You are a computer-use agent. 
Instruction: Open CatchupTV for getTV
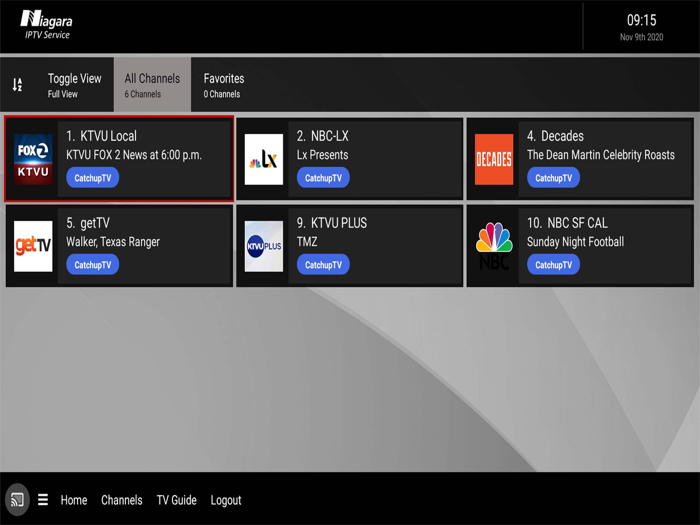[x=93, y=265]
